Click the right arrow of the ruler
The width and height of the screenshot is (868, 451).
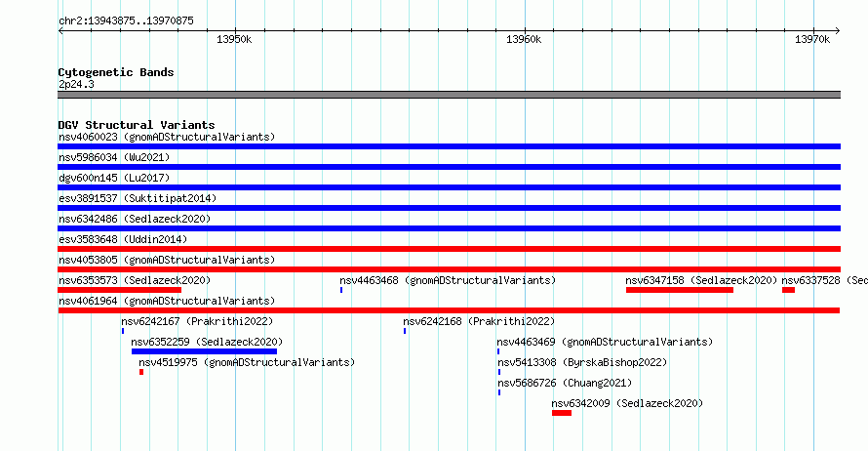[838, 31]
